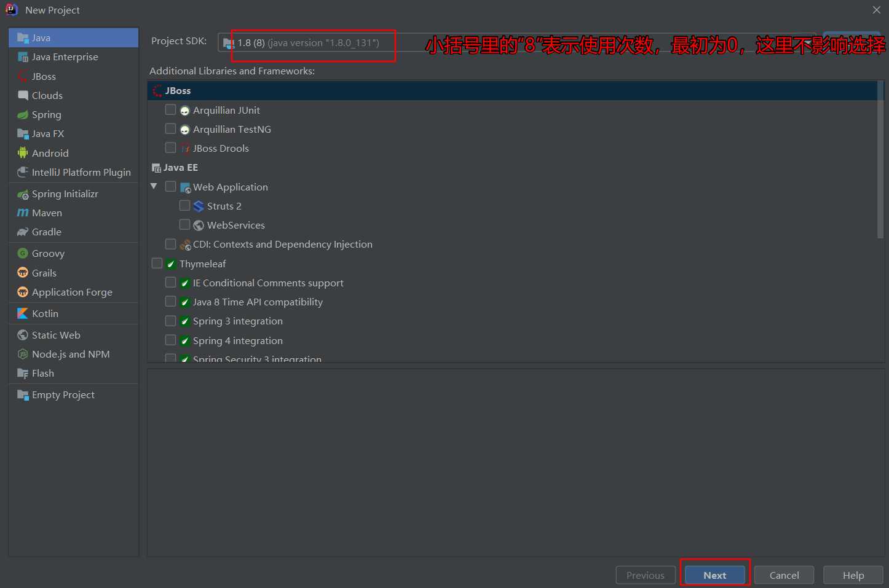889x588 pixels.
Task: Enable Java 8 Time API compatibility checkbox
Action: (171, 301)
